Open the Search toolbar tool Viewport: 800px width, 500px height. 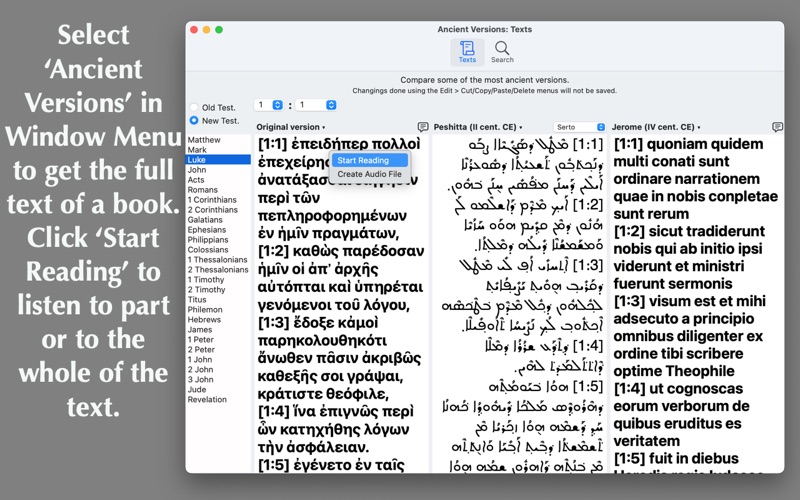tap(502, 53)
